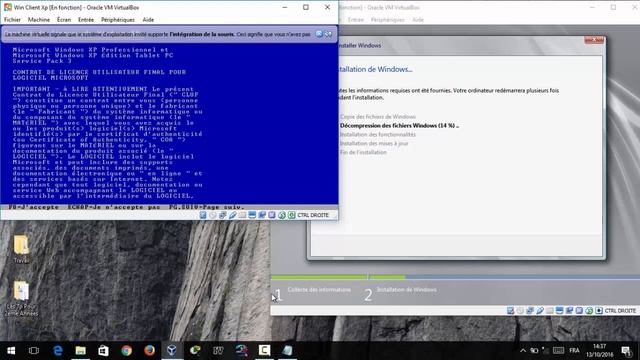
Task: Click 'Installation de Windows' stage label
Action: (407, 289)
